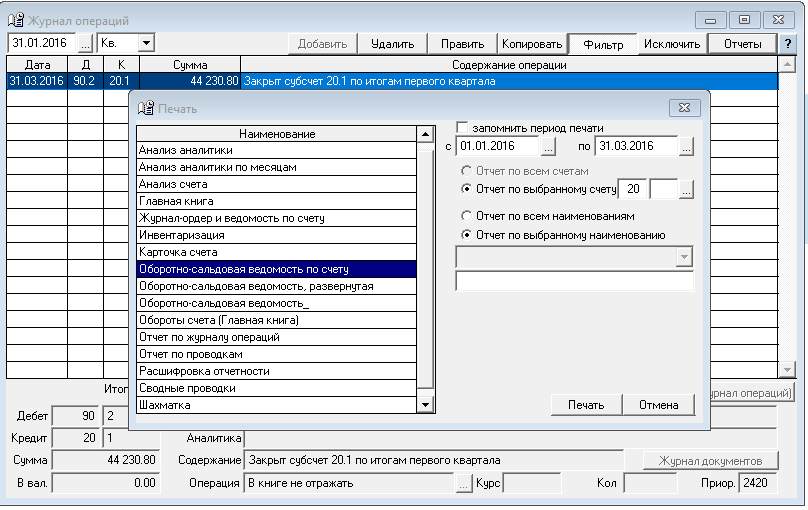
Task: Select 'Карточка счета' report
Action: click(276, 252)
